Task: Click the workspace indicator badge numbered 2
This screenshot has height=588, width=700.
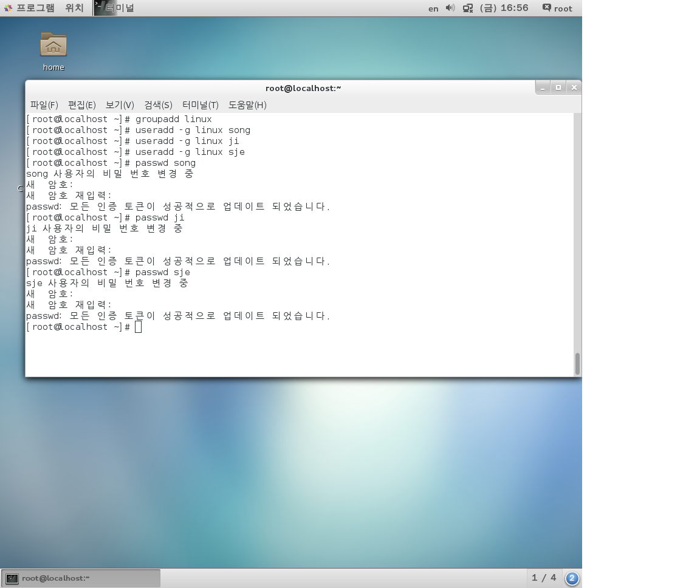Action: click(571, 578)
